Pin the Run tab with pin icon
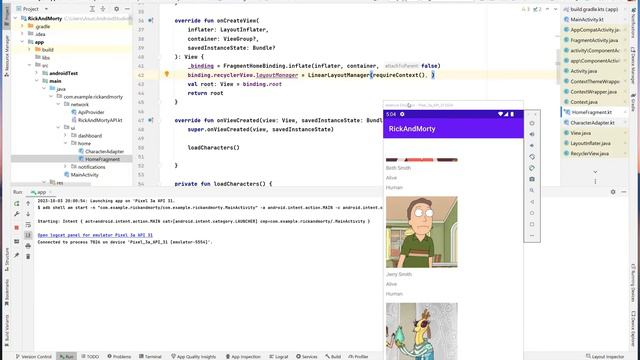This screenshot has height=360, width=640. tap(17, 256)
